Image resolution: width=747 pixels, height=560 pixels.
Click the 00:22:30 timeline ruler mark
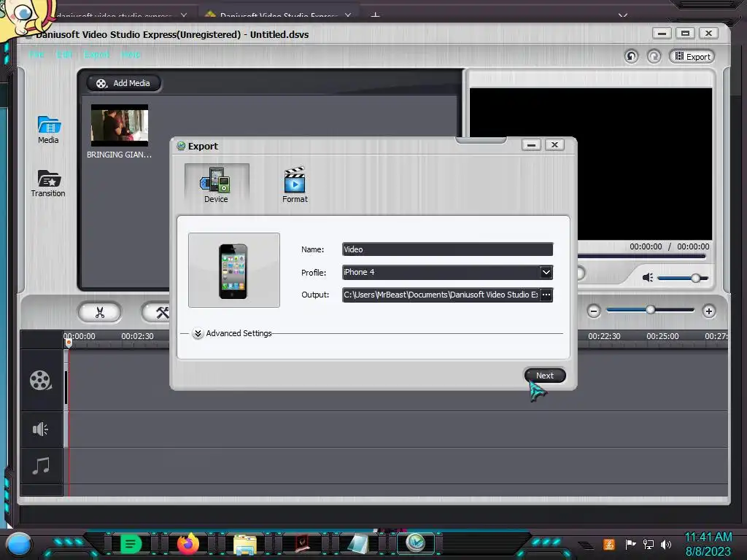604,336
